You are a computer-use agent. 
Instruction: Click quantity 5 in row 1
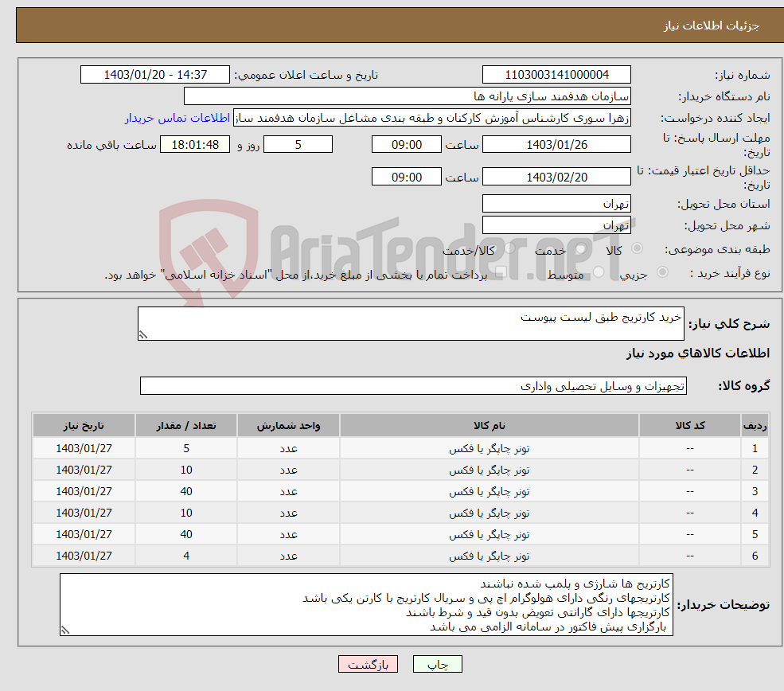[x=186, y=448]
